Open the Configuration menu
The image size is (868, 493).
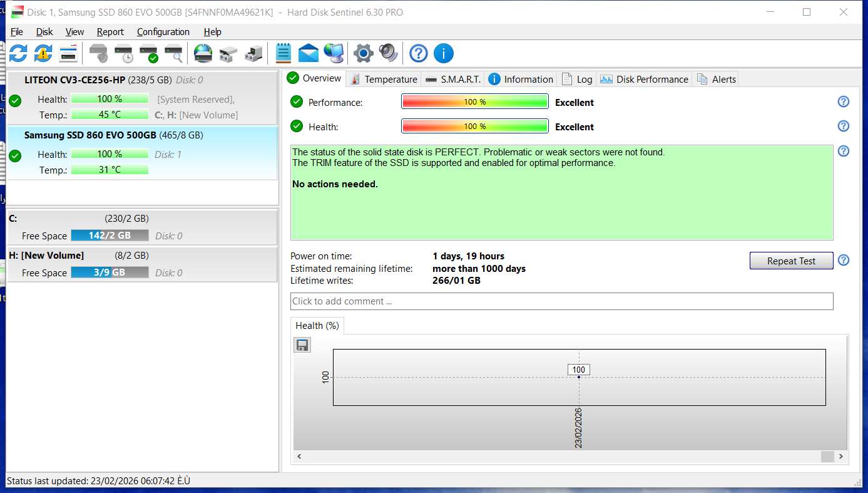click(163, 32)
